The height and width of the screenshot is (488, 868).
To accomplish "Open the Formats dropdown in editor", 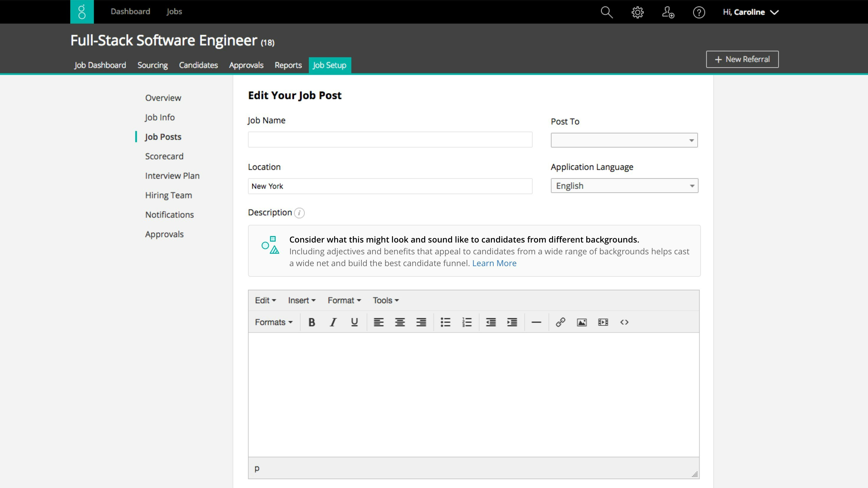I will click(x=274, y=322).
